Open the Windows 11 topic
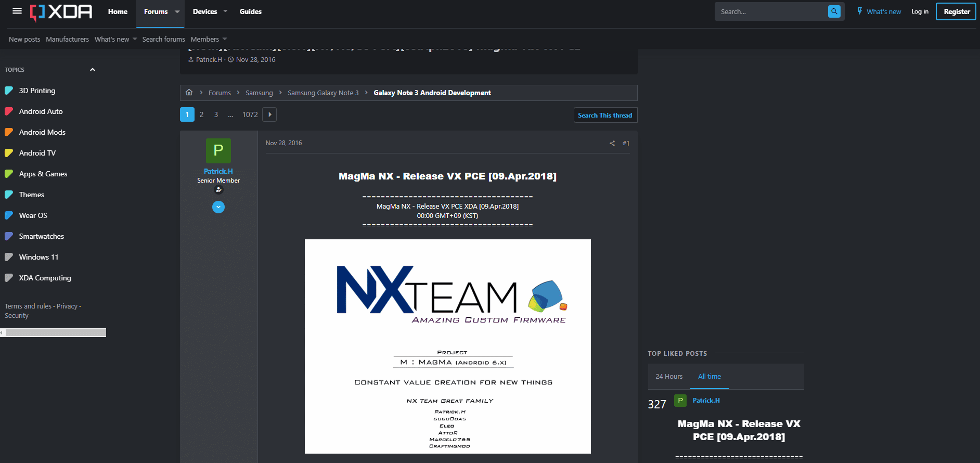The image size is (980, 463). (39, 257)
